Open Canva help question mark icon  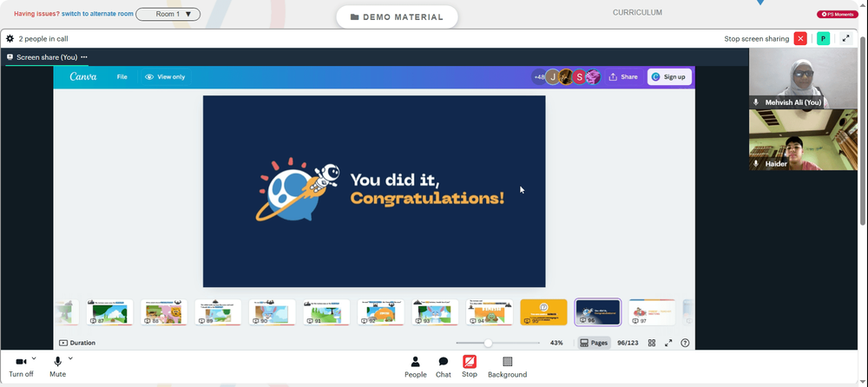(686, 343)
